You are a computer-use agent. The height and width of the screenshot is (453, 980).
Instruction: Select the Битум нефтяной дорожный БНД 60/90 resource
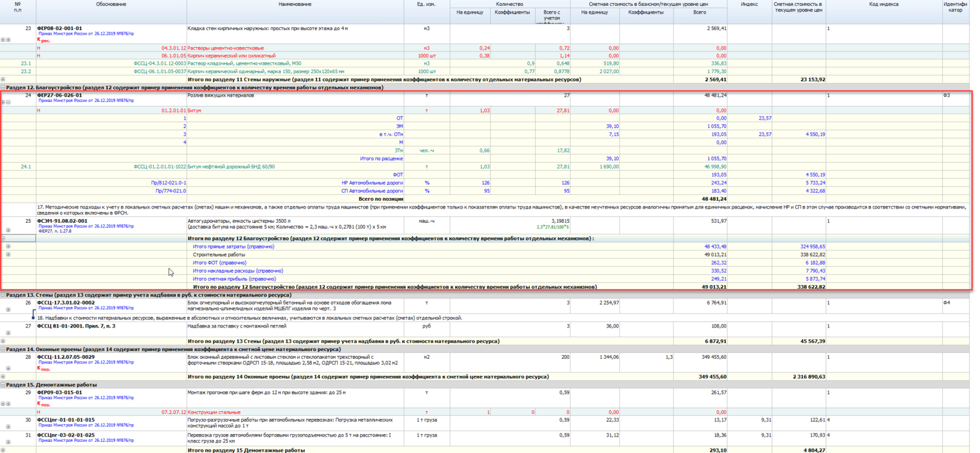click(x=231, y=167)
